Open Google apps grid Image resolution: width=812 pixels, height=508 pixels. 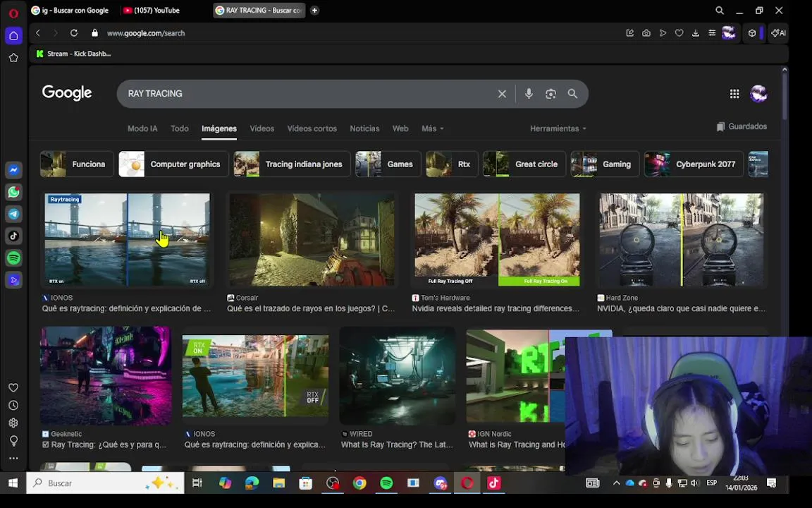pos(734,94)
